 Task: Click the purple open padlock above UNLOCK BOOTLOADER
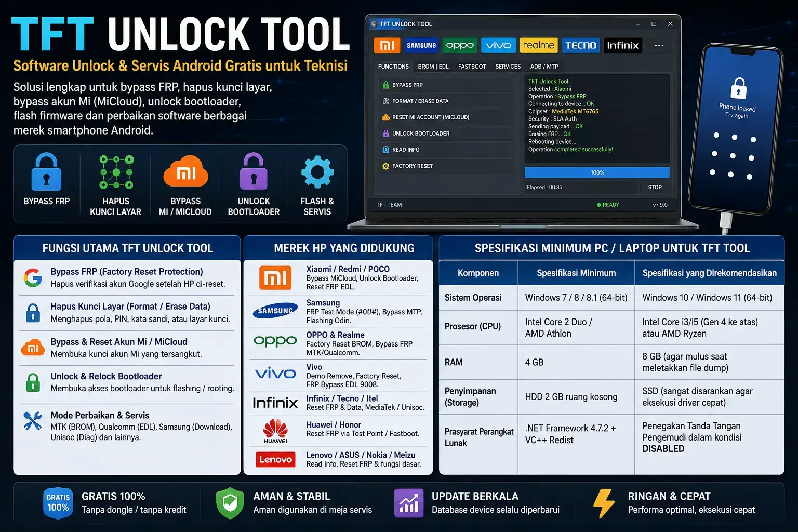click(254, 171)
